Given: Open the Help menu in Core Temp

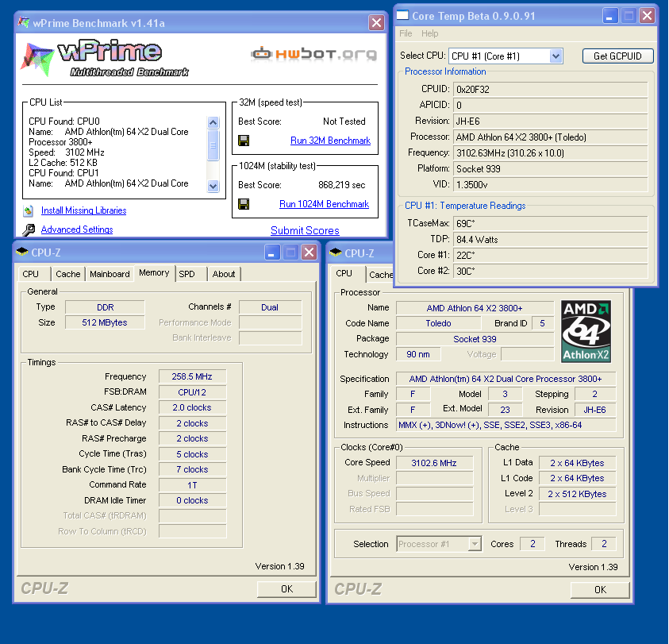Looking at the screenshot, I should coord(429,33).
